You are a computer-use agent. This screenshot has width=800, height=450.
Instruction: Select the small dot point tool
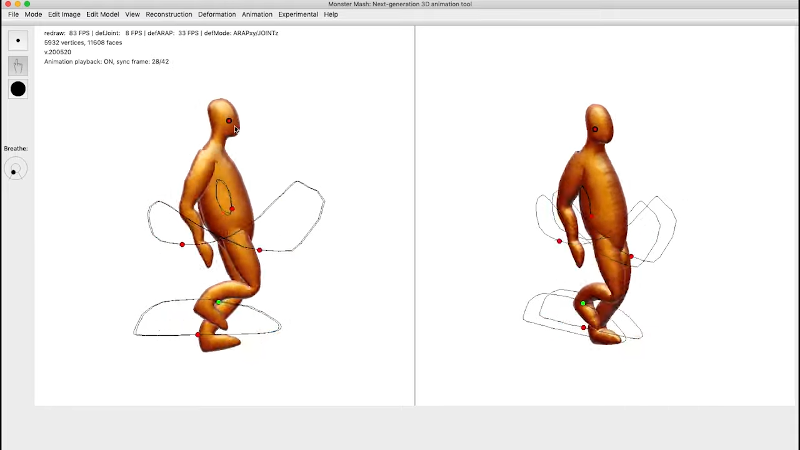(17, 41)
